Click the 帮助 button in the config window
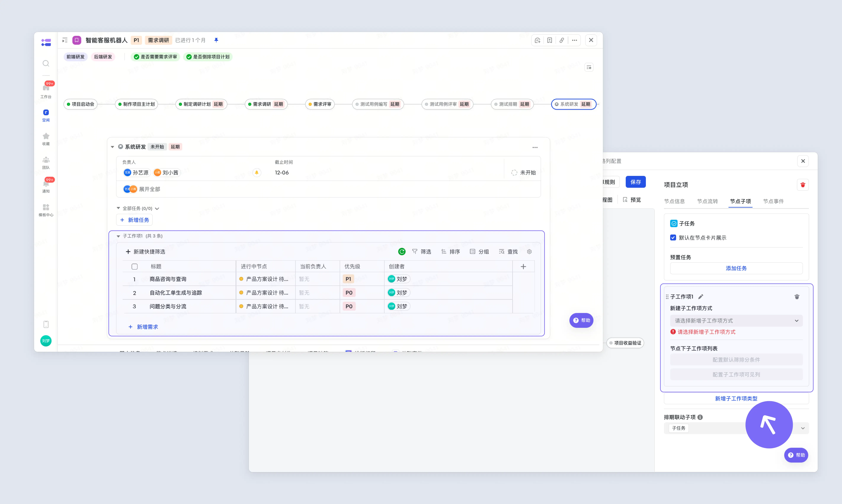The height and width of the screenshot is (504, 842). pos(796,455)
